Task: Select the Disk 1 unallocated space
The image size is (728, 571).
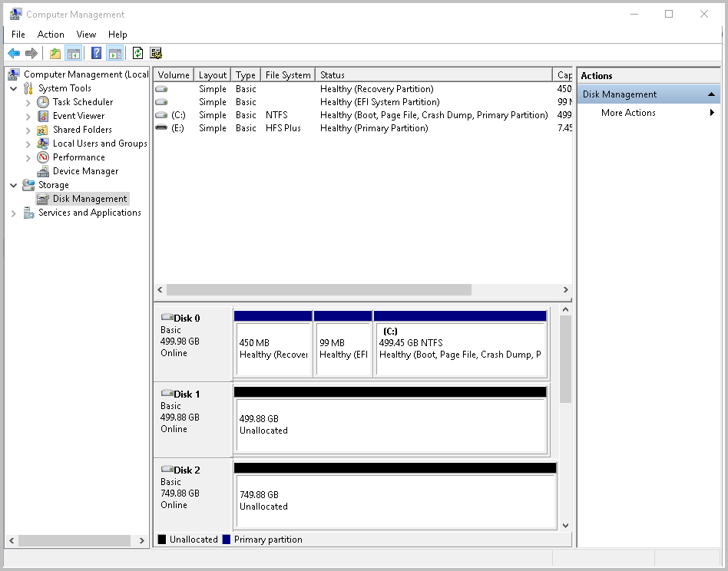Action: [x=390, y=424]
